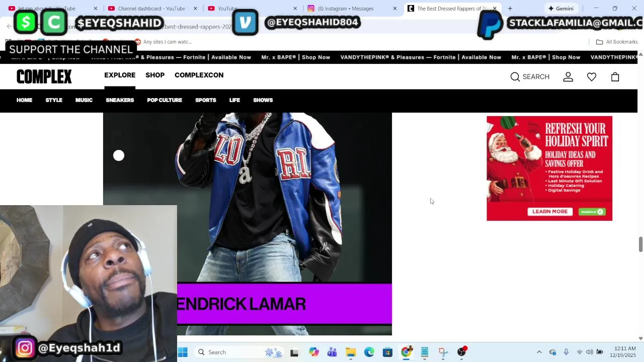Screen dimensions: 644x362
Task: Open Task View in the taskbar
Action: pos(294,352)
